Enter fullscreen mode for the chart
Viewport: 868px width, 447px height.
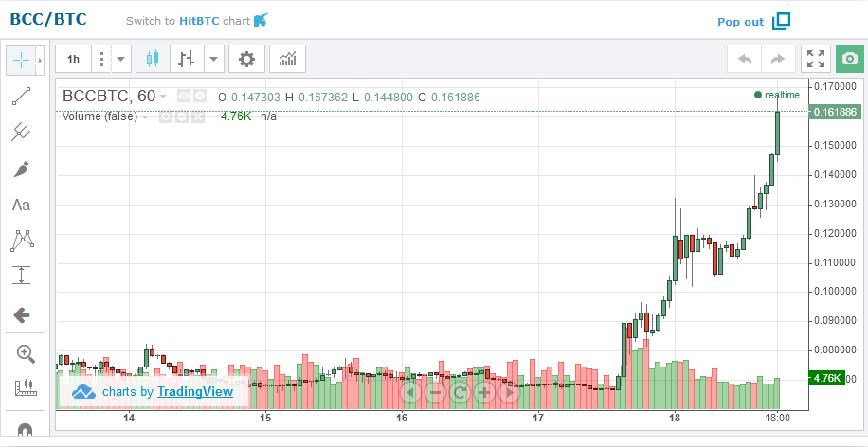click(x=815, y=59)
